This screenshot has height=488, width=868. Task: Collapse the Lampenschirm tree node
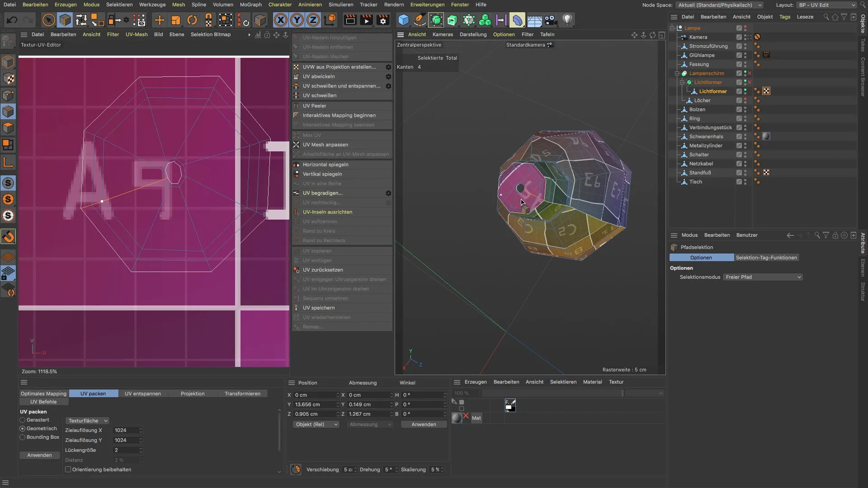pyautogui.click(x=677, y=73)
